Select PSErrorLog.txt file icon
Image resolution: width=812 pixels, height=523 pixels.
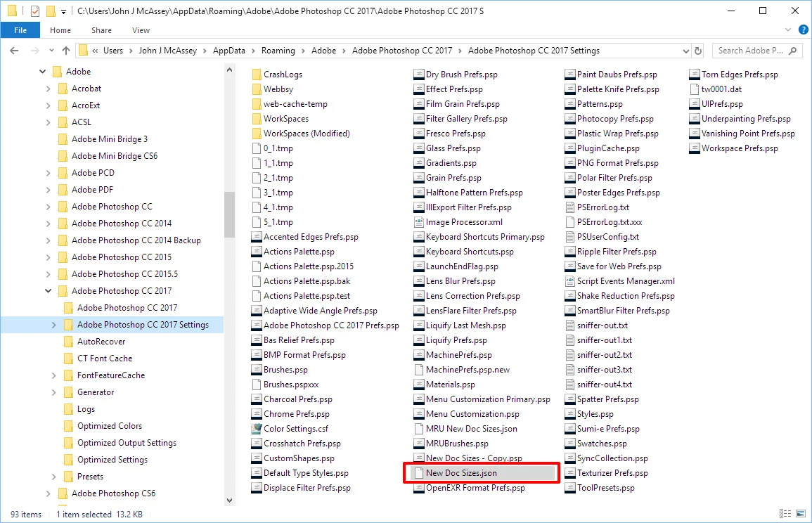pyautogui.click(x=570, y=207)
